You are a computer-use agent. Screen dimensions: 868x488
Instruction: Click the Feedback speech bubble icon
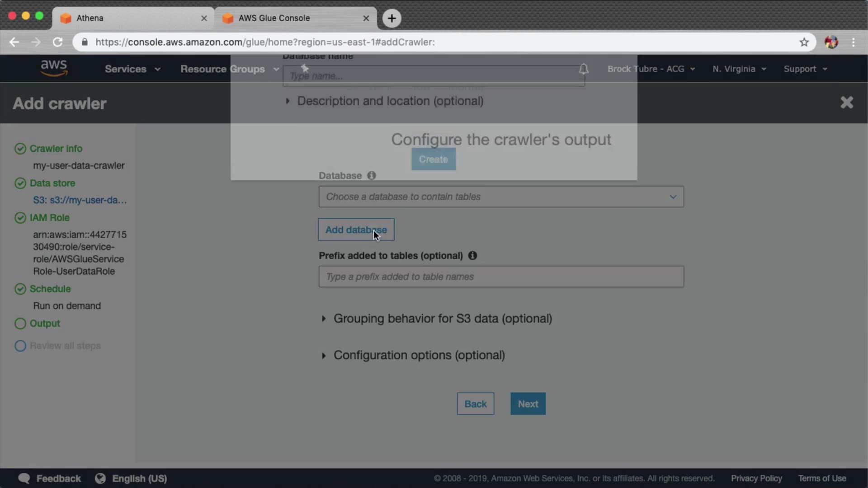coord(24,479)
